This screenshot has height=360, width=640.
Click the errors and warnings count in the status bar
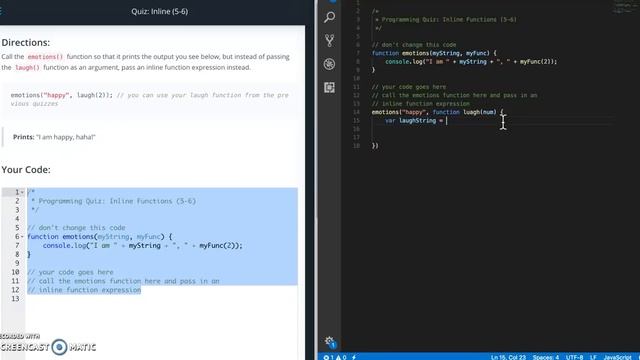(x=335, y=357)
